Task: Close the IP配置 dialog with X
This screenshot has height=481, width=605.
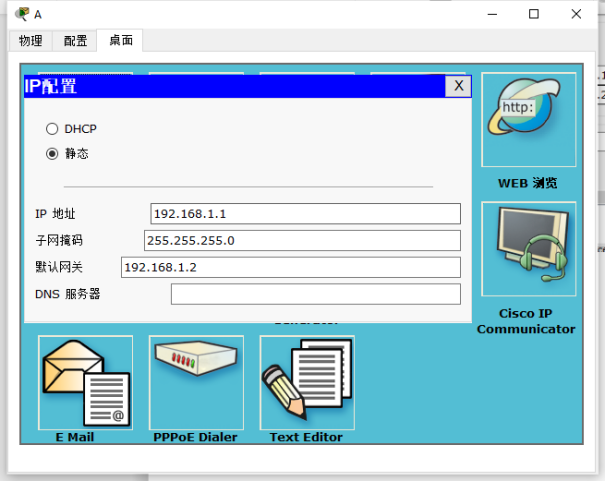Action: click(x=458, y=86)
